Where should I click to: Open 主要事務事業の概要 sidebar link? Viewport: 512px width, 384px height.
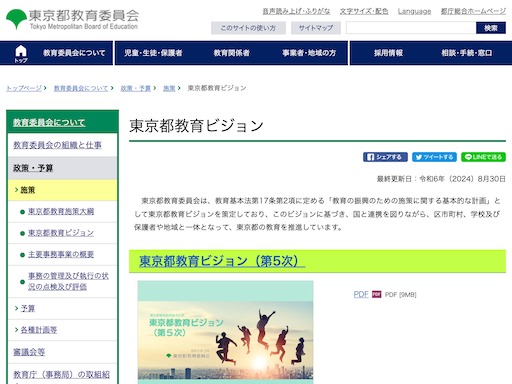click(61, 254)
